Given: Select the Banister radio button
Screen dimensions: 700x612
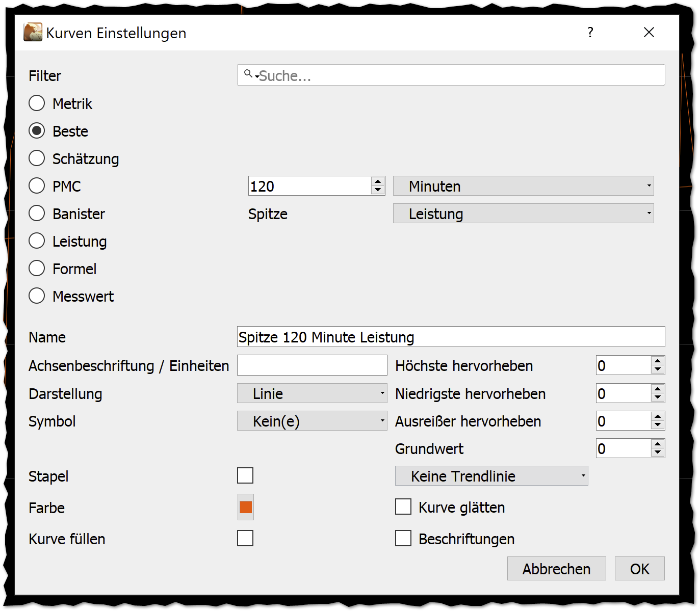Looking at the screenshot, I should 37,214.
